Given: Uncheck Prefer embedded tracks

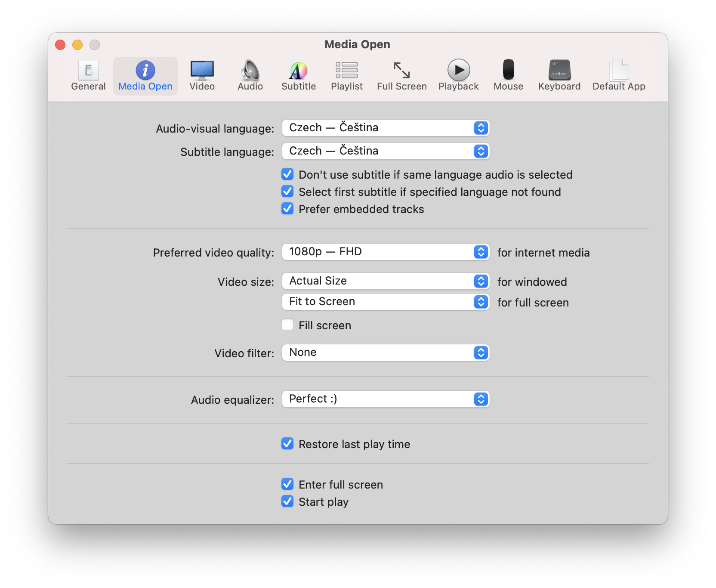Looking at the screenshot, I should (x=287, y=209).
